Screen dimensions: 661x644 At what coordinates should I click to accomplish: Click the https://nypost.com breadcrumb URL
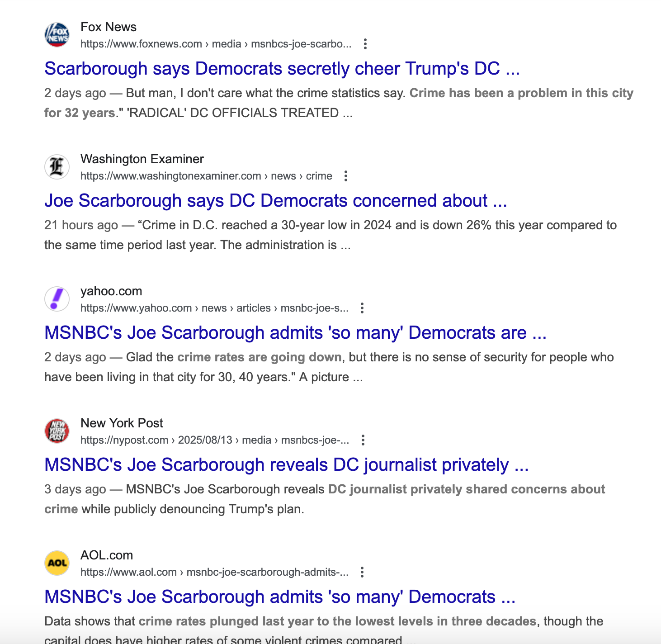click(x=124, y=440)
